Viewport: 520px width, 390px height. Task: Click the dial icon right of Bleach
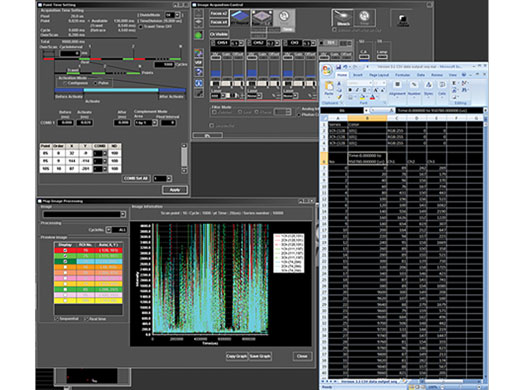pyautogui.click(x=364, y=18)
